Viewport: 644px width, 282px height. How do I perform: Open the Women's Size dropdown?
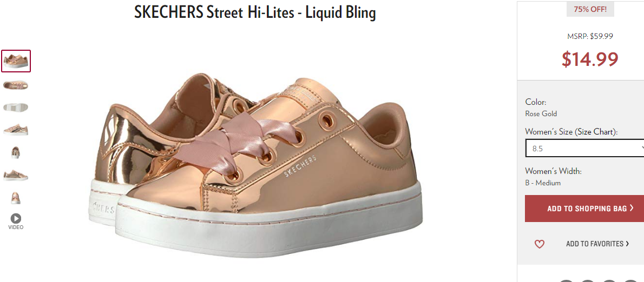coord(585,149)
